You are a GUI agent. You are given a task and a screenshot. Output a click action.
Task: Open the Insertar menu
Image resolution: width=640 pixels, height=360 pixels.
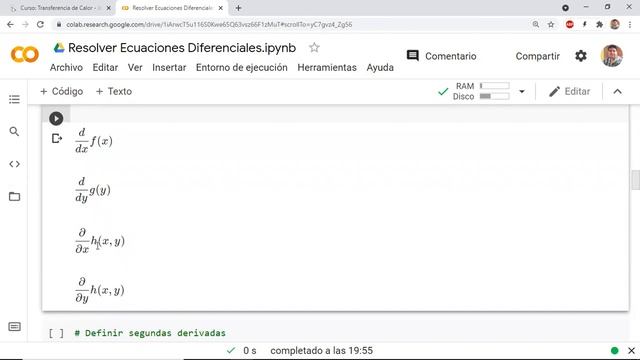click(169, 67)
